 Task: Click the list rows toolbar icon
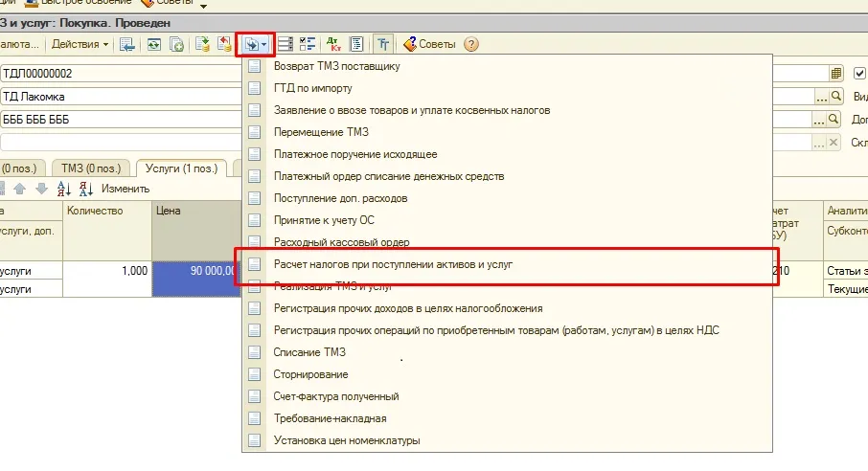coord(286,44)
